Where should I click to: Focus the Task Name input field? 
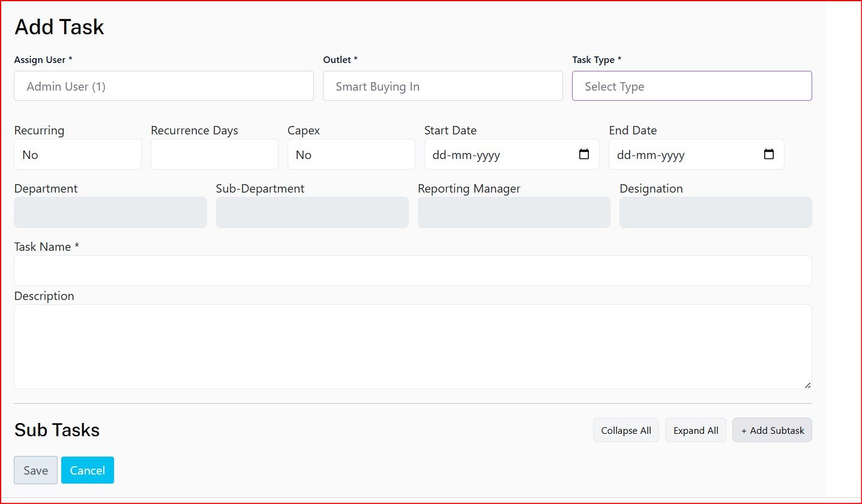[412, 271]
